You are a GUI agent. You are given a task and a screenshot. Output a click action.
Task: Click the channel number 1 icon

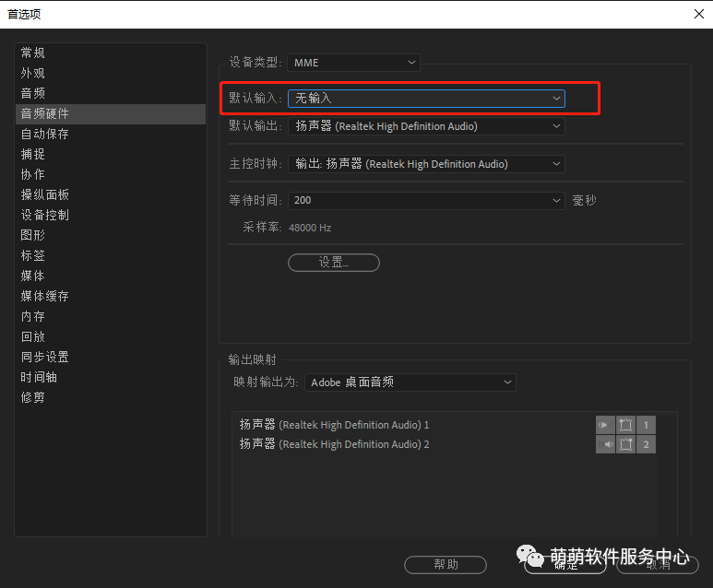pos(646,425)
